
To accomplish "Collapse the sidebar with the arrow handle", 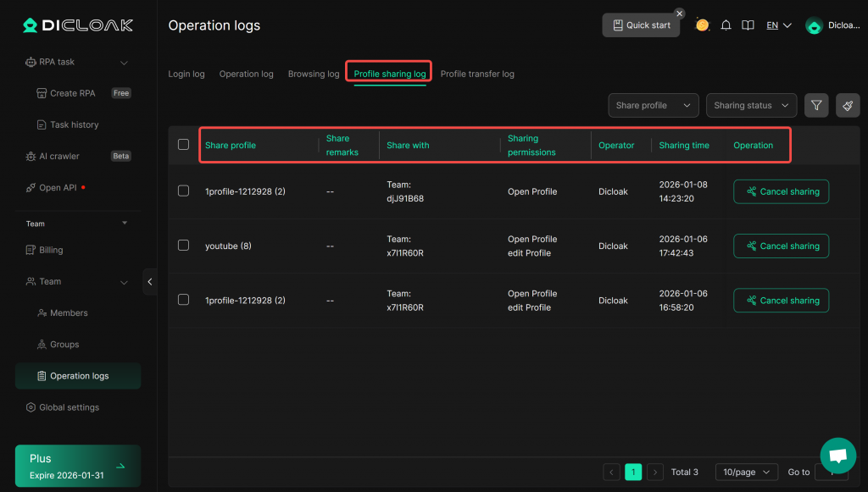I will (150, 281).
